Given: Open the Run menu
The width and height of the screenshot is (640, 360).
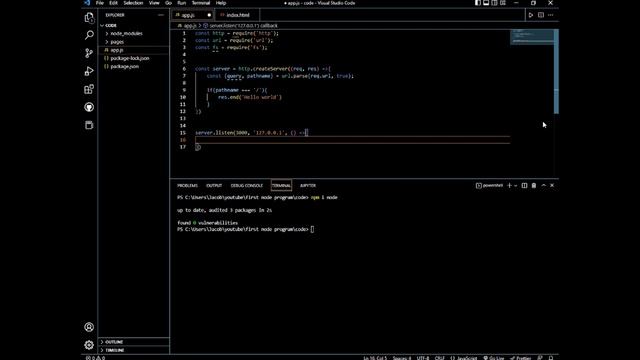Looking at the screenshot, I should 181,3.
